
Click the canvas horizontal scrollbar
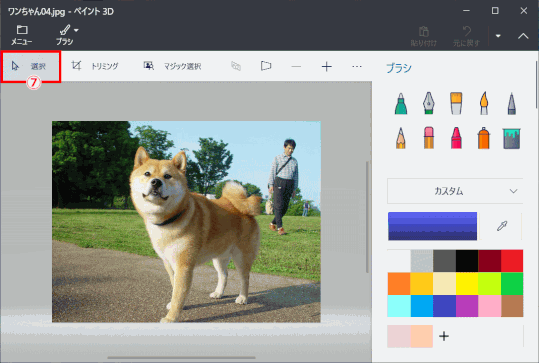[x=181, y=358]
